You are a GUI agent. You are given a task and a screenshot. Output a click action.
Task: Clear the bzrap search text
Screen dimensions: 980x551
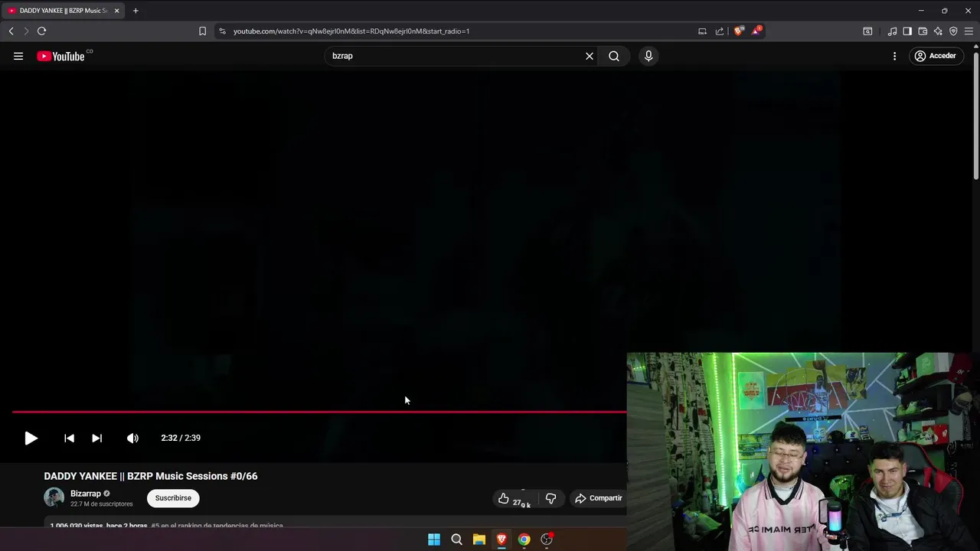[590, 56]
